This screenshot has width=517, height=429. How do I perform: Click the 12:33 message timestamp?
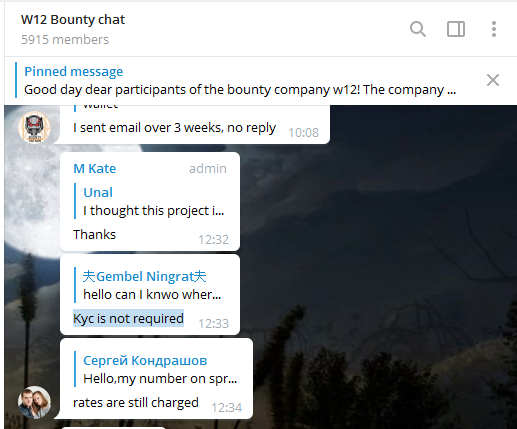214,324
